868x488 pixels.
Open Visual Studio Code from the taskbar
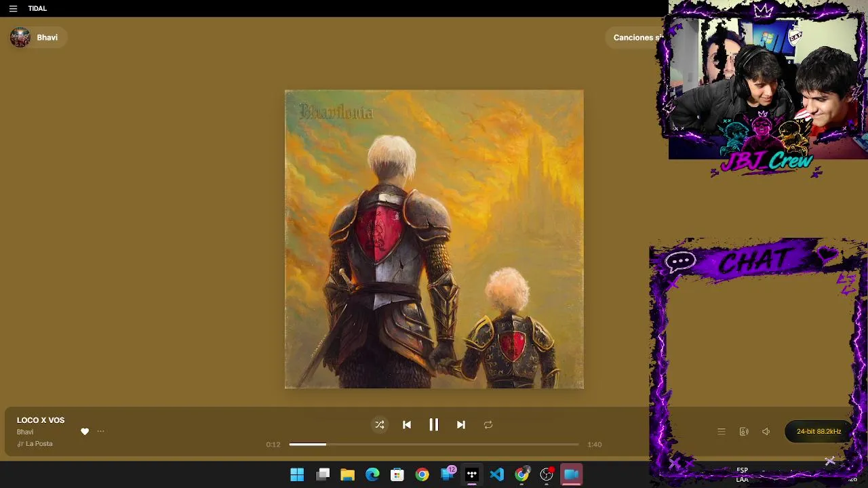[497, 474]
